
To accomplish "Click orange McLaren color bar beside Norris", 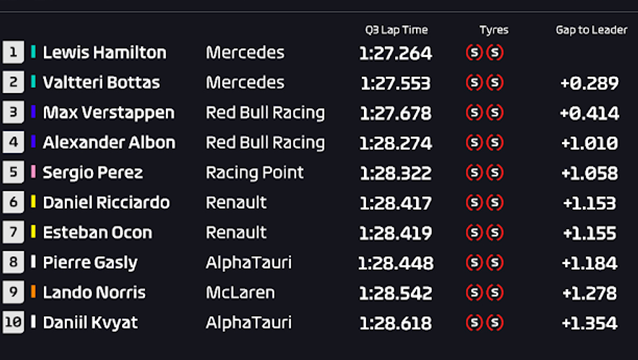I will click(33, 292).
